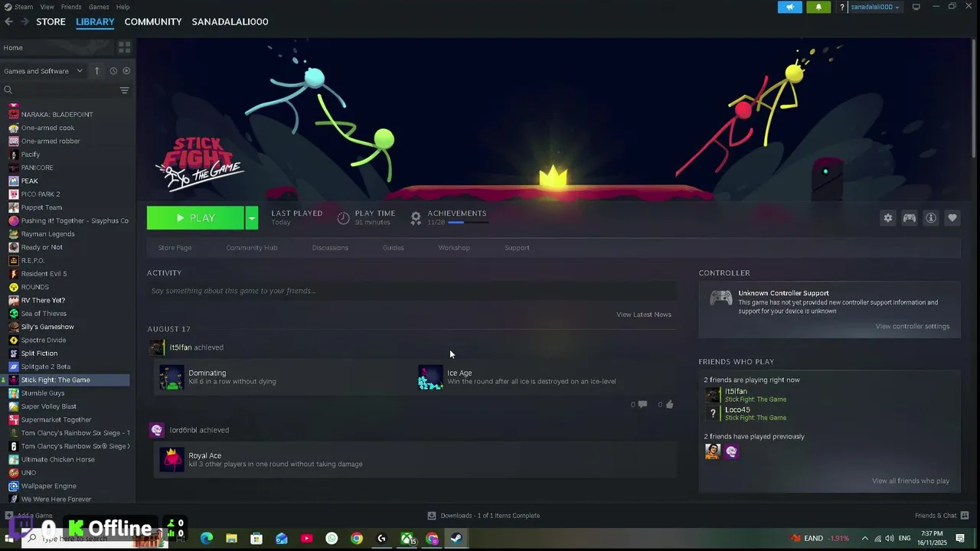Open the Support link
Image resolution: width=980 pixels, height=551 pixels.
pyautogui.click(x=517, y=248)
